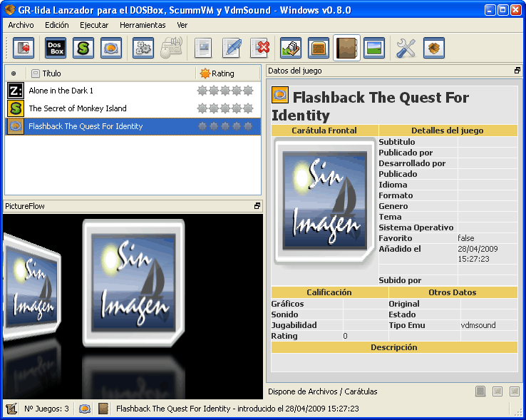Click the rating stars for Flashback
This screenshot has height=420, width=526.
click(225, 126)
